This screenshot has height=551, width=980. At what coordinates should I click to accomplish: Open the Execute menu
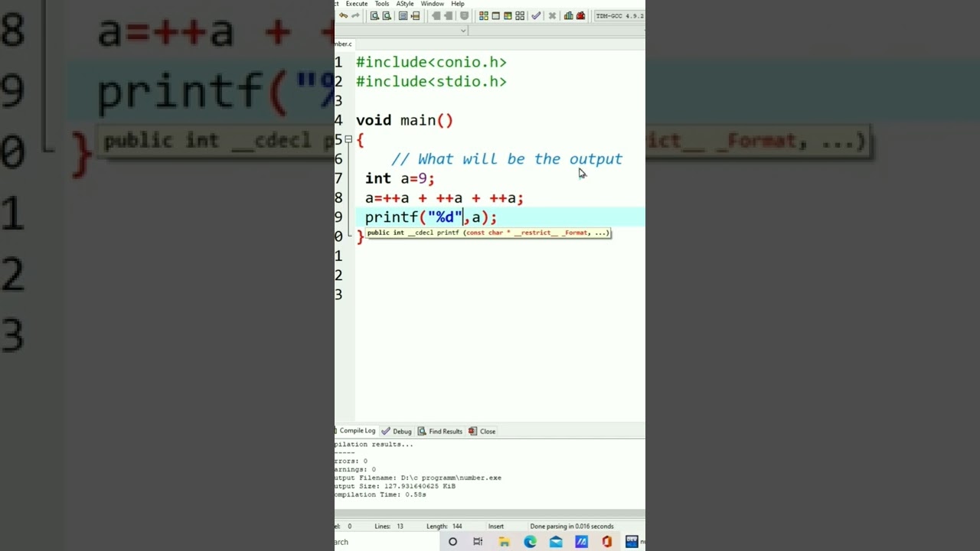(357, 4)
